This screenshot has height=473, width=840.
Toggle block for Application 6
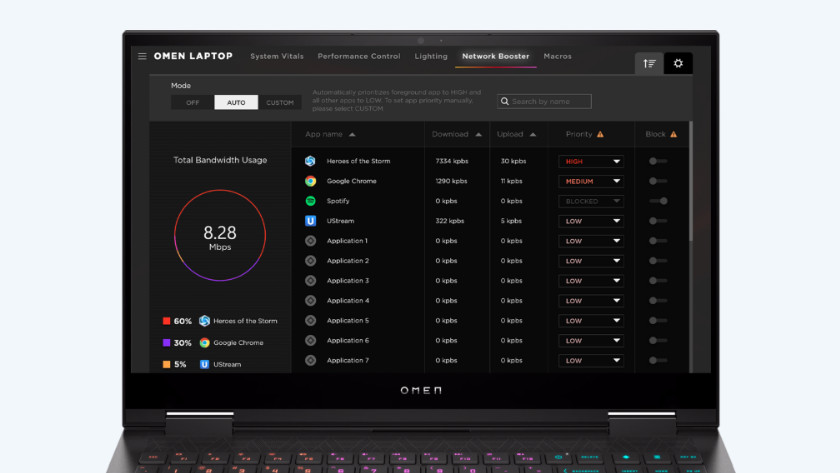point(658,340)
